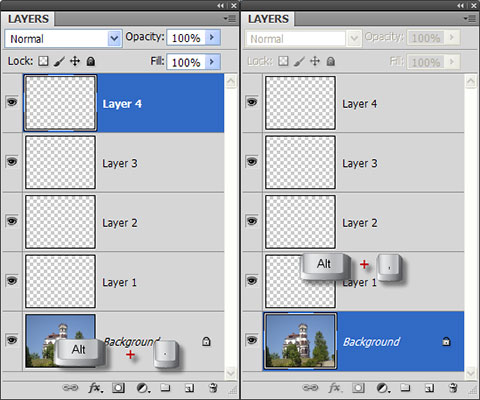Viewport: 480px width, 400px height.
Task: Select Layer 1 name in left panel
Action: click(x=119, y=282)
